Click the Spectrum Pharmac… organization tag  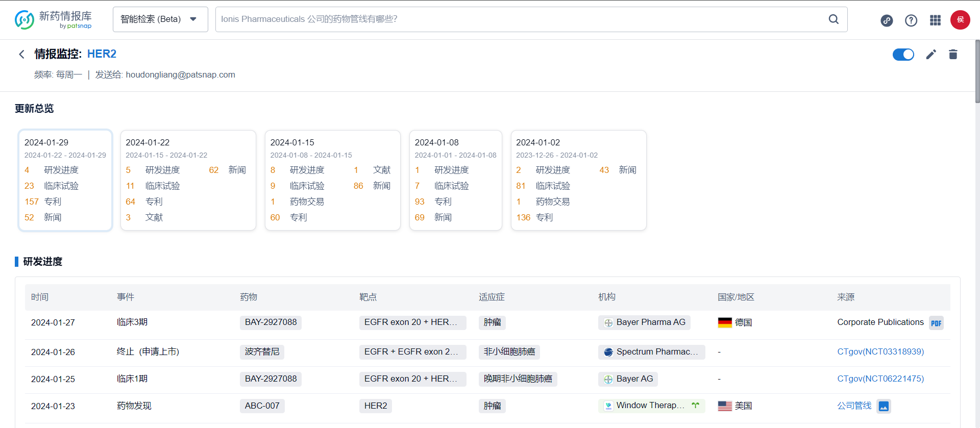[x=651, y=352]
